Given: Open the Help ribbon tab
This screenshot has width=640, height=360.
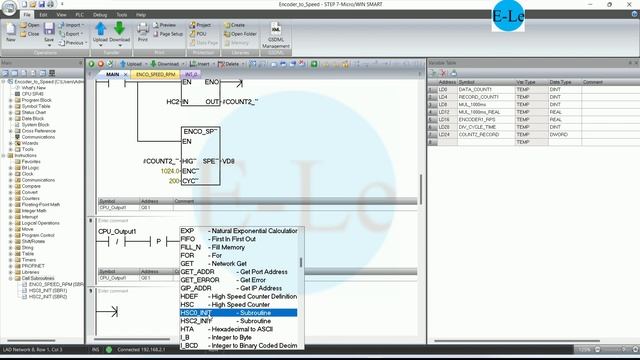Looking at the screenshot, I should pos(141,15).
